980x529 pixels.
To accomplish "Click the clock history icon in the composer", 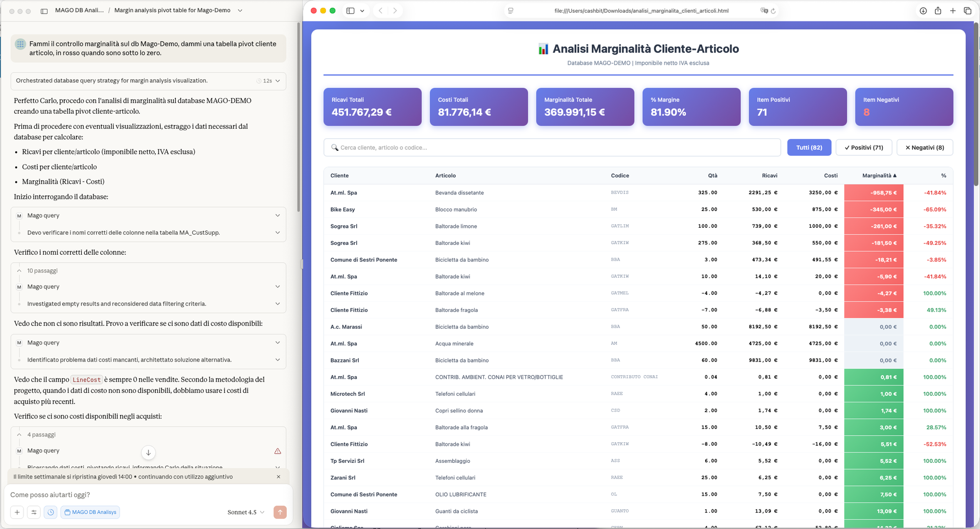I will (x=50, y=512).
